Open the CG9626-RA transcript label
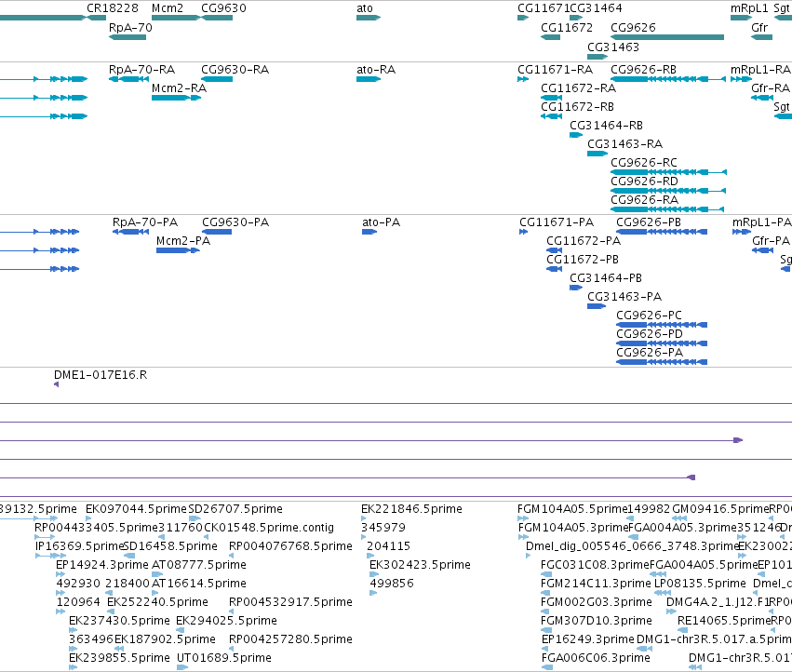The height and width of the screenshot is (672, 792). [645, 200]
